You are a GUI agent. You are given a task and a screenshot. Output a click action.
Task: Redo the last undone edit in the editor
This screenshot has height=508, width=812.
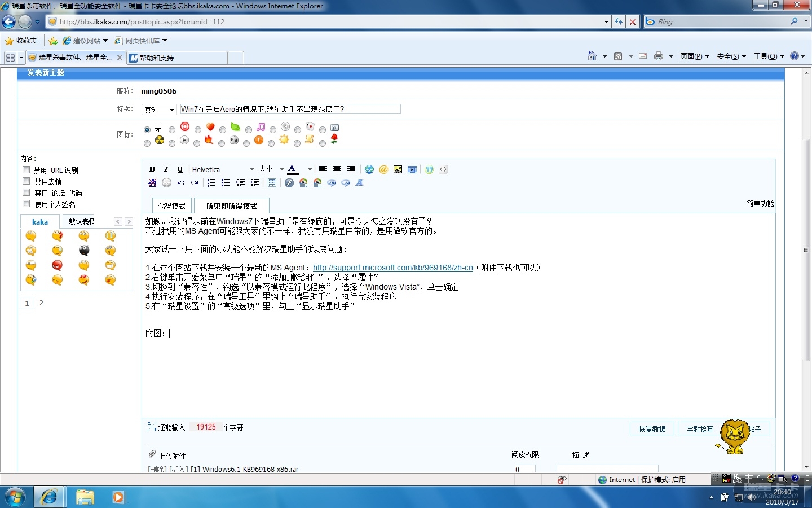[195, 183]
